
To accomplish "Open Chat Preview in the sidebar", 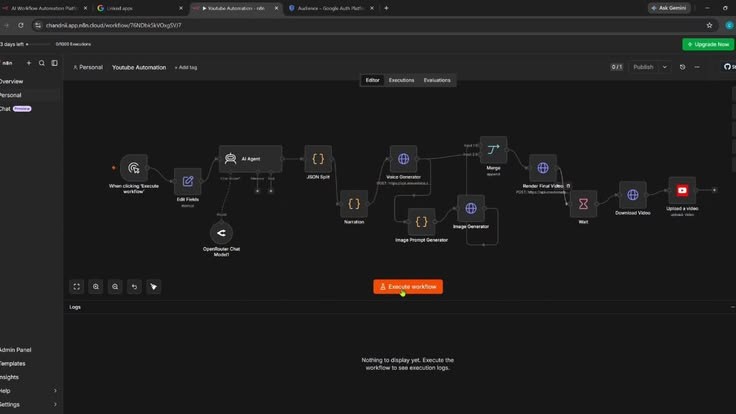I will click(29, 108).
